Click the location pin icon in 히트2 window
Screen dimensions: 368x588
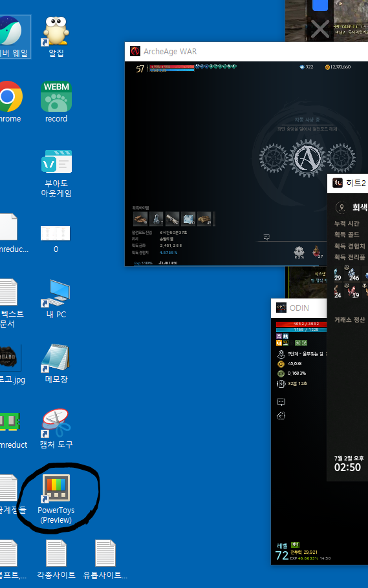[341, 207]
